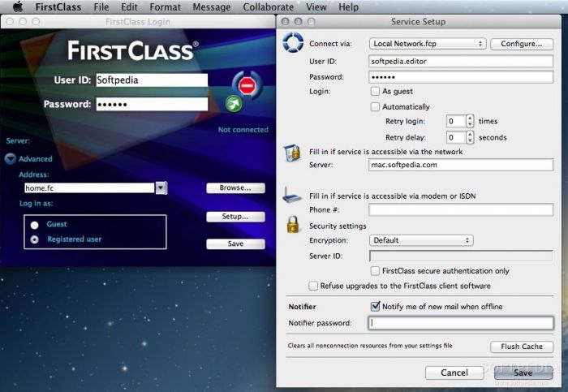Enable the Automatically login checkbox
The height and width of the screenshot is (392, 568).
pos(375,107)
